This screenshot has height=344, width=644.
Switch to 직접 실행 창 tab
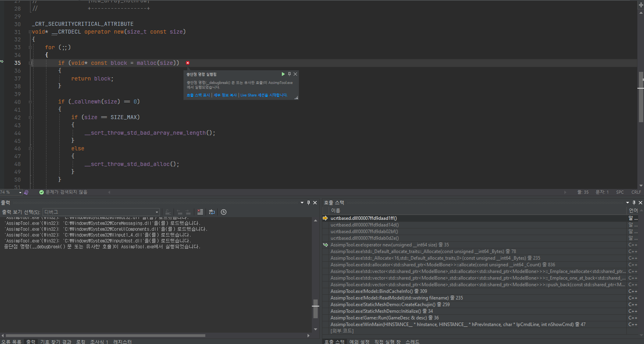click(388, 342)
